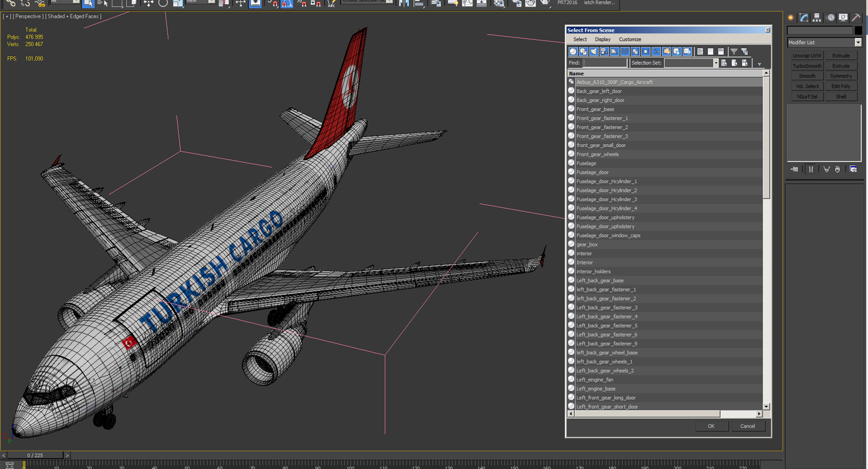Open the Display tab in command panel
Viewport: 868px width, 469px height.
[843, 18]
